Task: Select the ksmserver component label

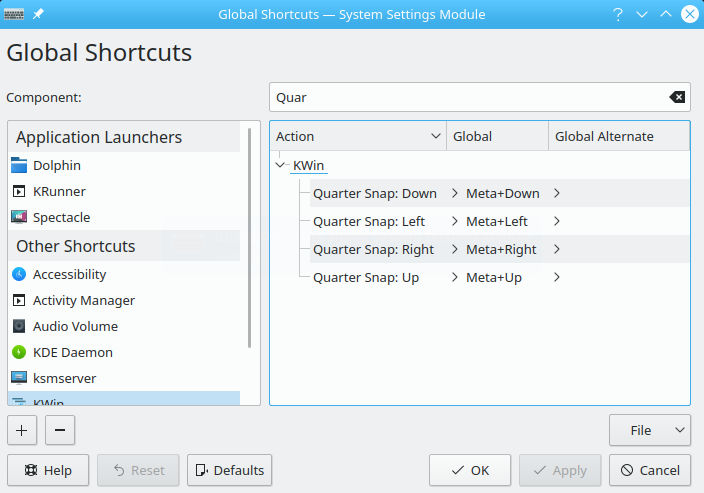Action: tap(65, 379)
